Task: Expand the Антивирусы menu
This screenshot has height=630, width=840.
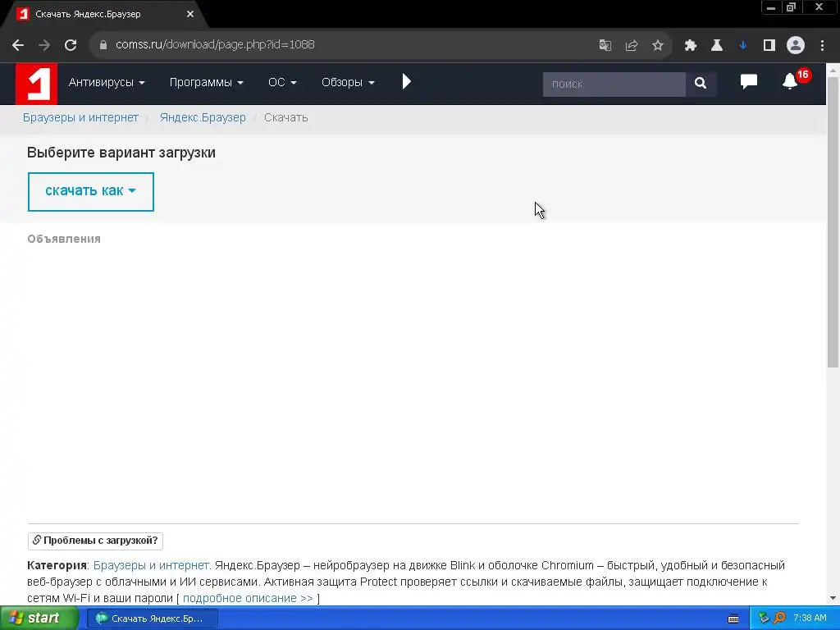Action: tap(107, 83)
